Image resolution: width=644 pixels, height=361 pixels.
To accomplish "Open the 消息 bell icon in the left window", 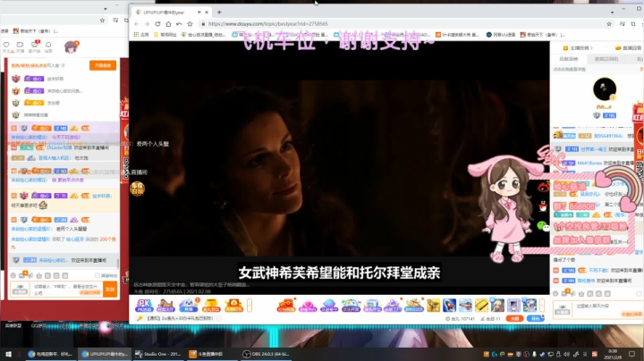I will (x=48, y=46).
